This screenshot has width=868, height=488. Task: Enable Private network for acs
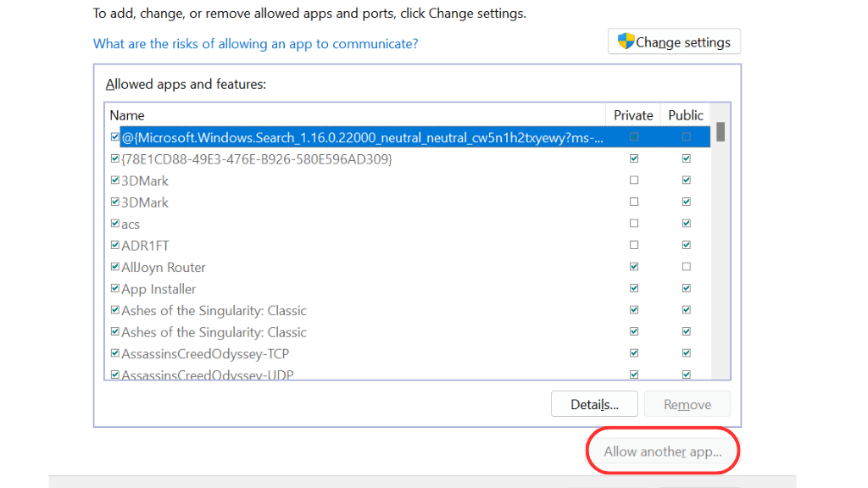coord(634,224)
